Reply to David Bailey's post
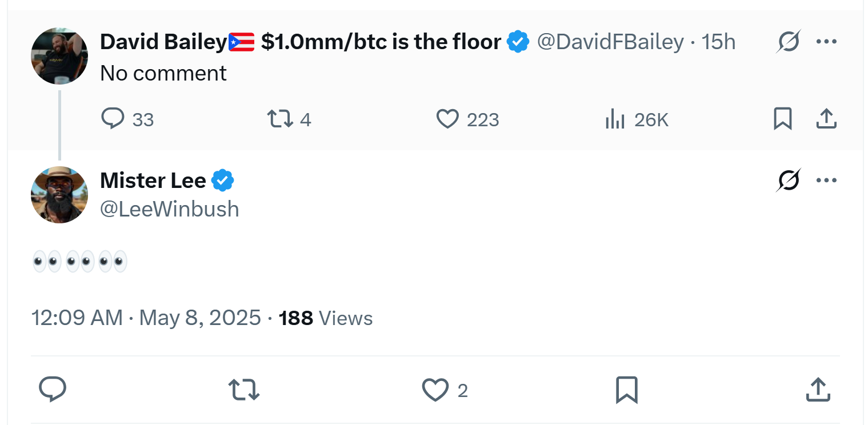Viewport: 868px width, 425px height. click(113, 119)
